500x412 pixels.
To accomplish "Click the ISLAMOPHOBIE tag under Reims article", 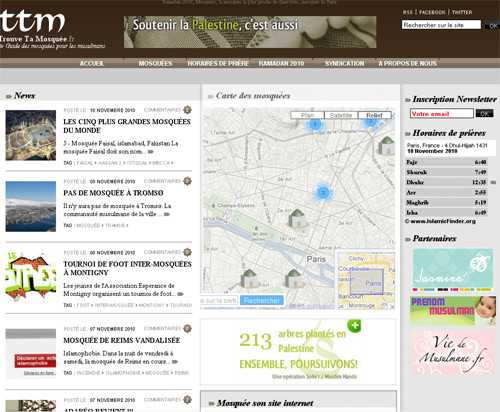I will click(123, 373).
